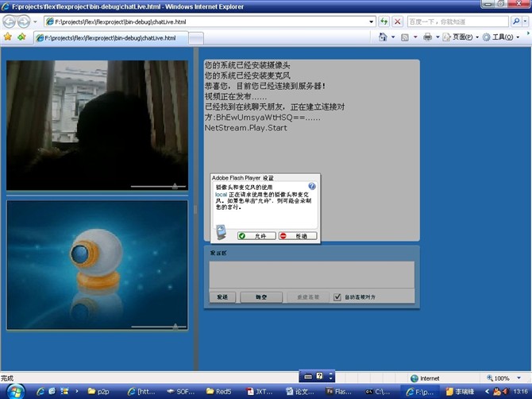Viewport: 532px width, 399px height.
Task: Click the Windows Start orb
Action: coord(15,392)
